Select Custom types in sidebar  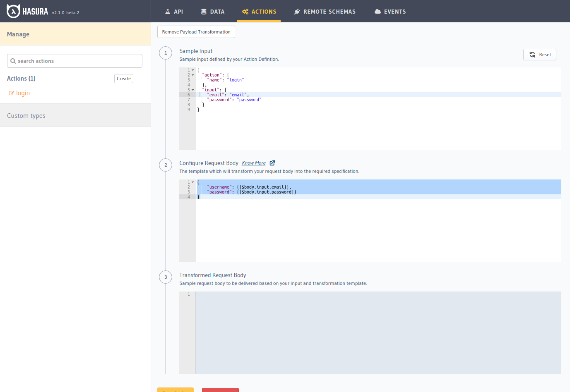click(75, 115)
